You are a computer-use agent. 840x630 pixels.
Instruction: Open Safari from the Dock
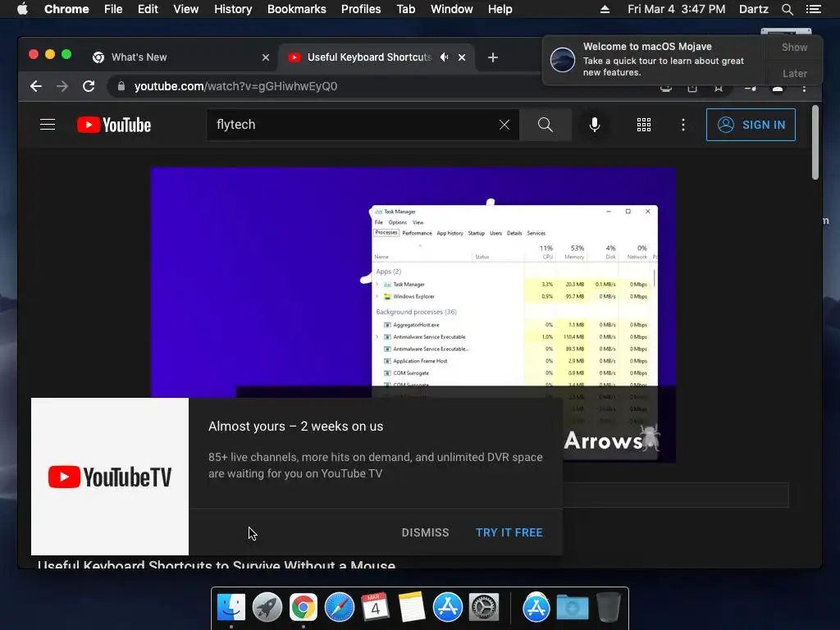click(x=339, y=607)
